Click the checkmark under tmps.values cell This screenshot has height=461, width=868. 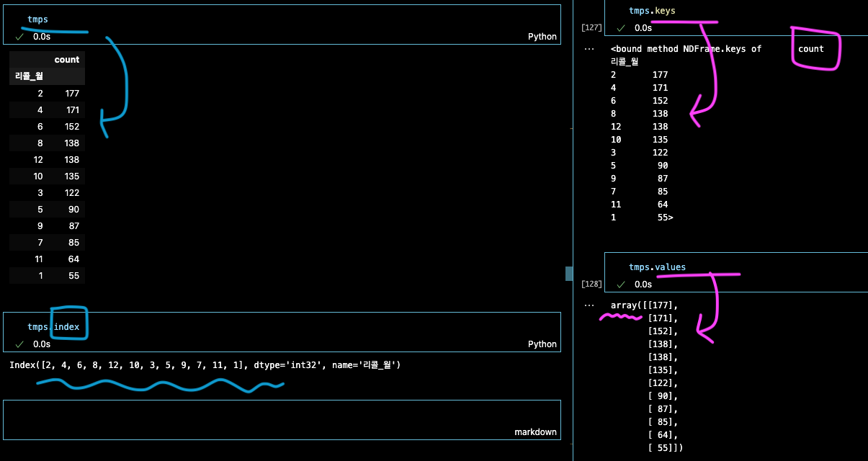click(x=621, y=285)
